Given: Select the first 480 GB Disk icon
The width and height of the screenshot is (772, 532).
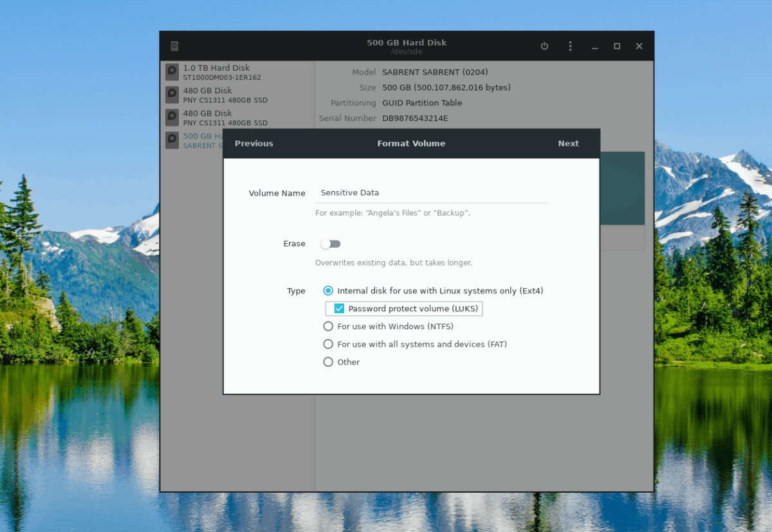Looking at the screenshot, I should [172, 95].
